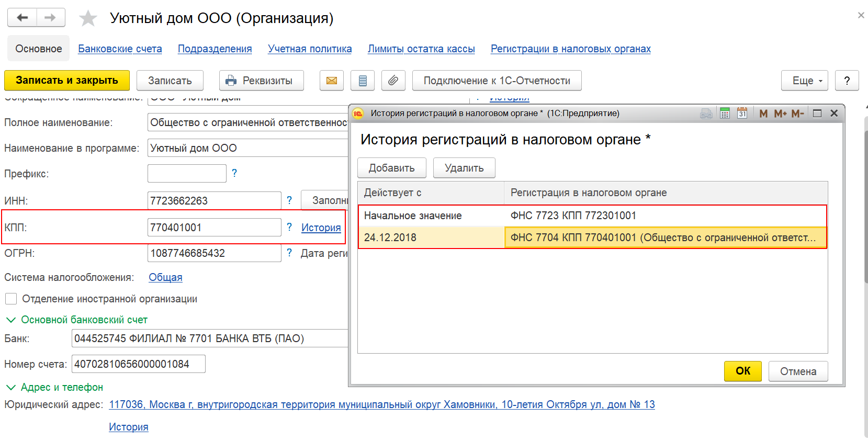
Task: Collapse the Основной банковский счет section
Action: pyautogui.click(x=10, y=320)
